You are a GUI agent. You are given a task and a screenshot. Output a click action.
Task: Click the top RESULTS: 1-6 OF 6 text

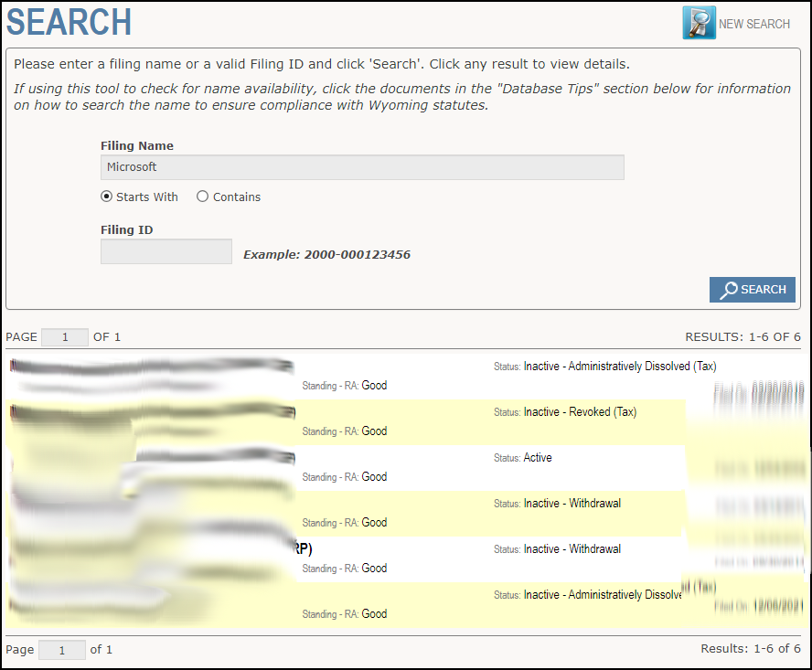click(x=743, y=337)
